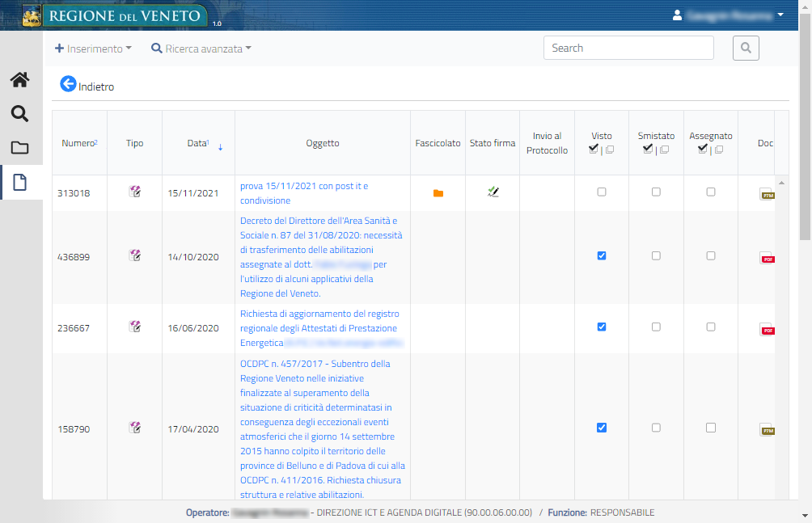
Task: Click the Oggetto column header
Action: click(x=323, y=143)
